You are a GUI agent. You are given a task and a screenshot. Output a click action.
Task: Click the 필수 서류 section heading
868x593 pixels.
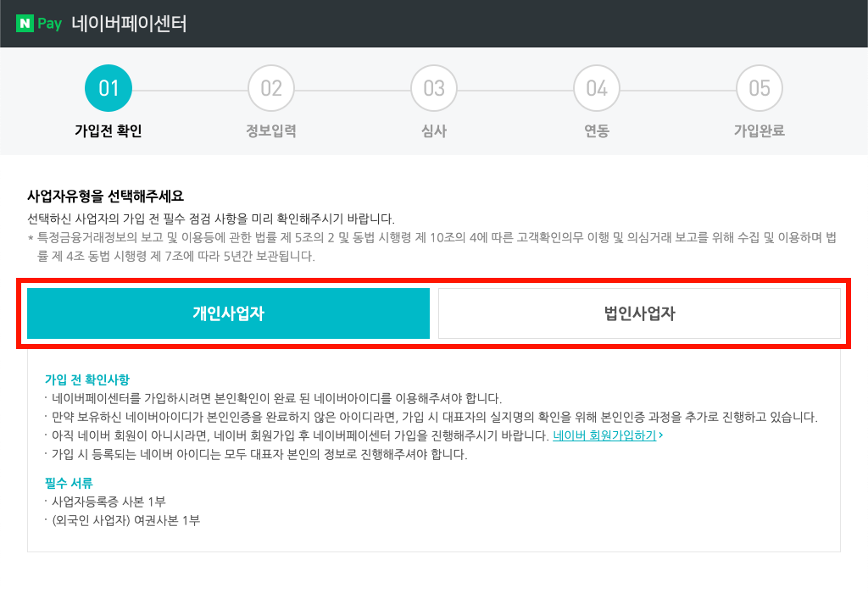coord(69,484)
